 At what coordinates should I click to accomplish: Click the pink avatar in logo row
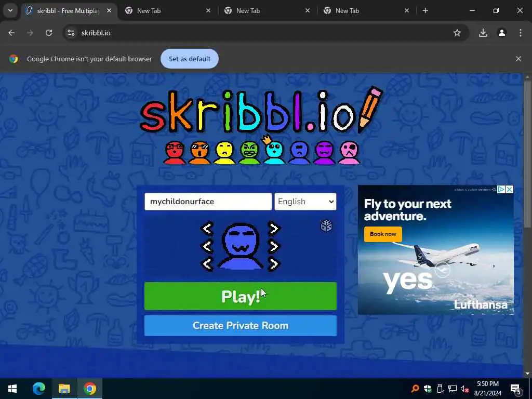(349, 153)
